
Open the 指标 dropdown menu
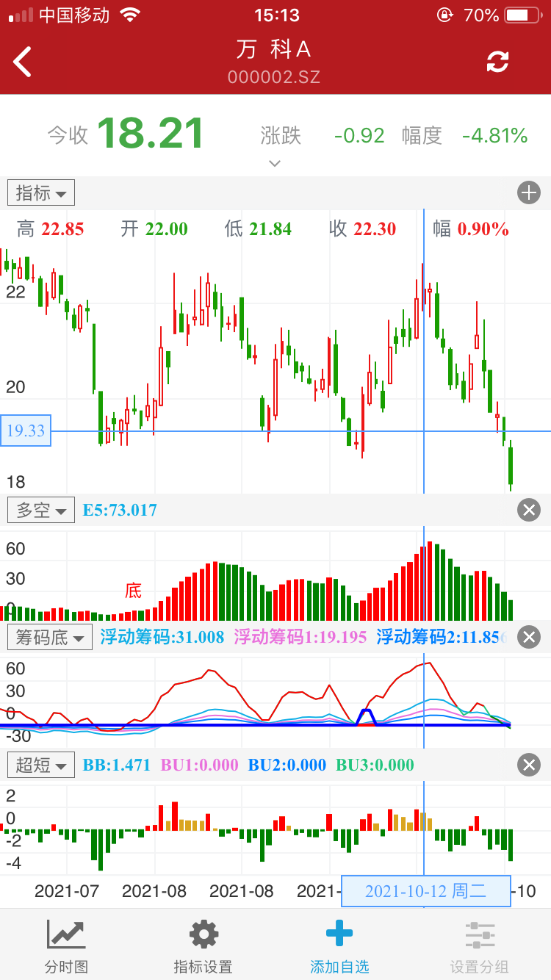(x=41, y=193)
